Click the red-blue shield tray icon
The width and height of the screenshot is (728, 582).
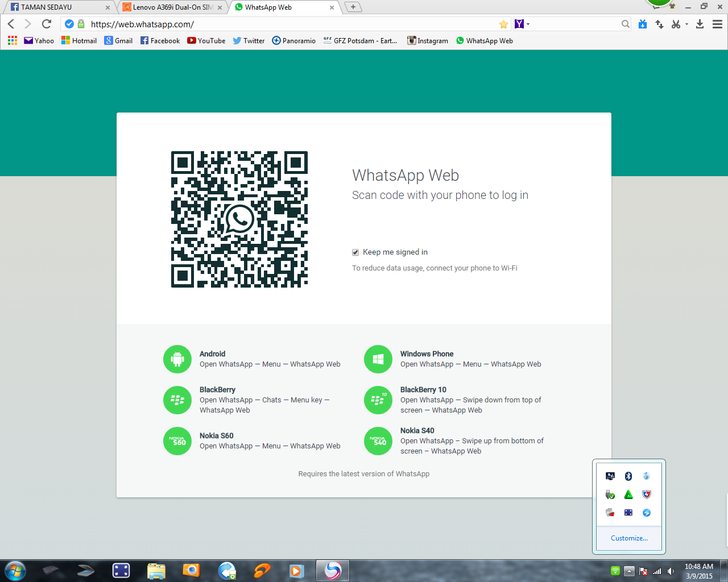pos(647,494)
